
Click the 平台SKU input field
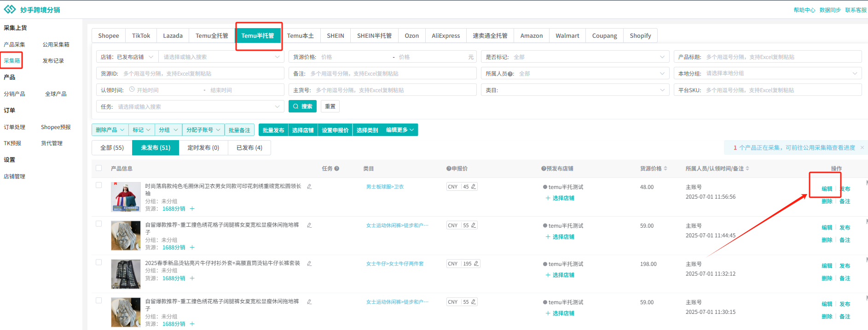pyautogui.click(x=768, y=90)
